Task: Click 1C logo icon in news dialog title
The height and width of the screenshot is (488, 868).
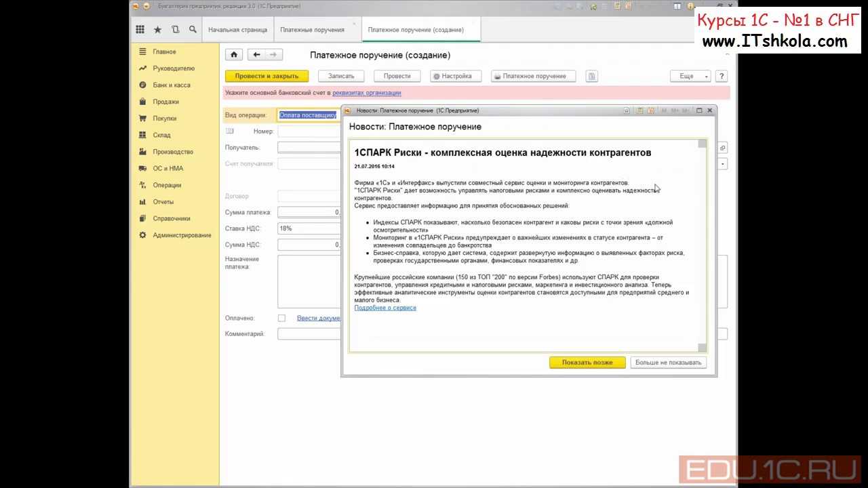Action: 347,110
